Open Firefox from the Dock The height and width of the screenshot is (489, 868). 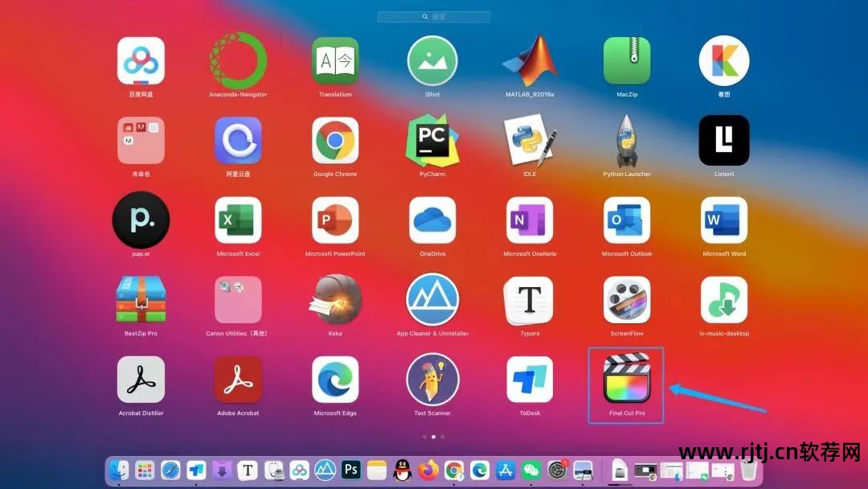428,471
